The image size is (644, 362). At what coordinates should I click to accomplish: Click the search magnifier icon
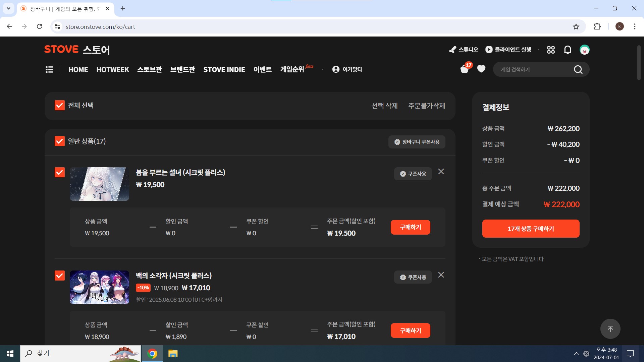coord(578,69)
